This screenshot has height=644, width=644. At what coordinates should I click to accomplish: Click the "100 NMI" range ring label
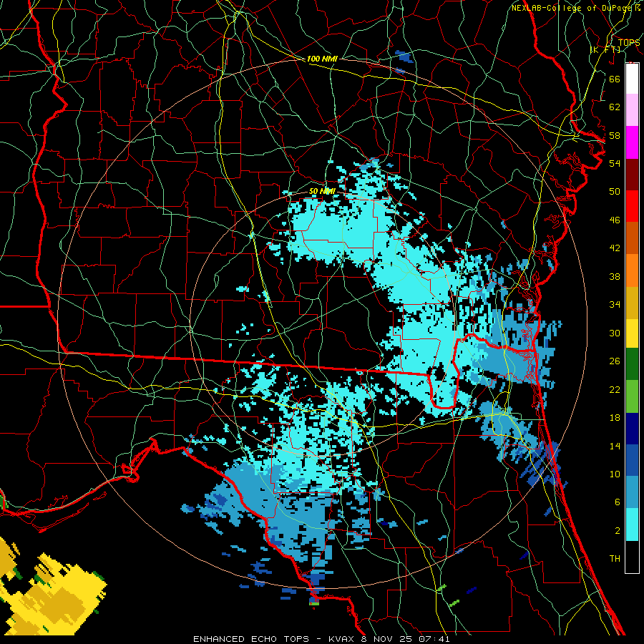[x=322, y=59]
